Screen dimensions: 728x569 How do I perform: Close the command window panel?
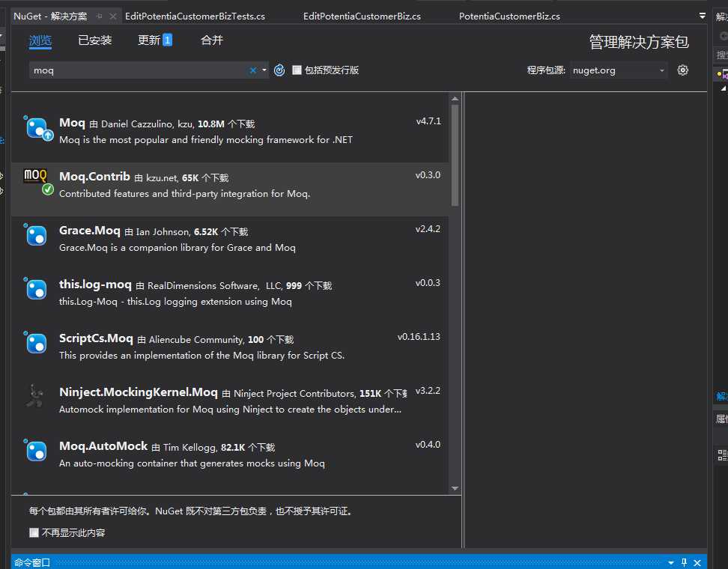[x=697, y=562]
